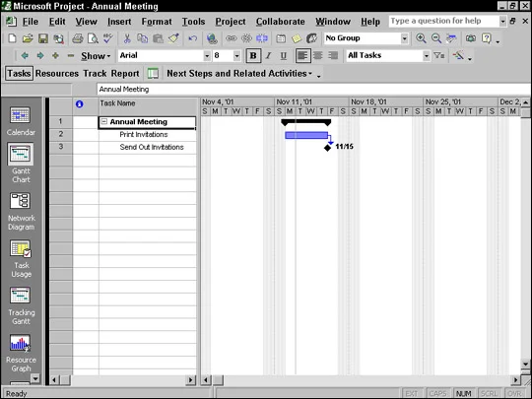Screen dimensions: 532x399
Task: Click the Print icon in toolbar
Action: [78, 38]
